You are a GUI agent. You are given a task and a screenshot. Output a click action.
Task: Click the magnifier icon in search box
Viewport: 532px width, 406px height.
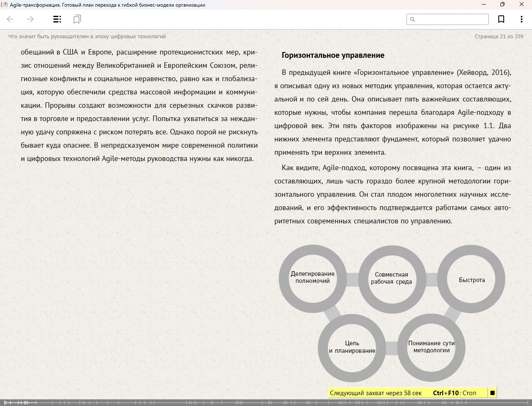tap(413, 19)
